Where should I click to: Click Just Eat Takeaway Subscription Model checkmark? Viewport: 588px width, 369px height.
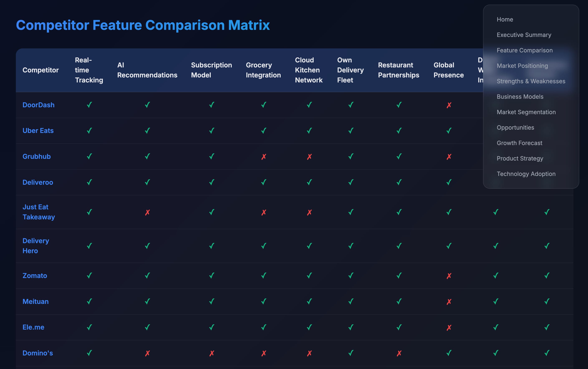point(212,212)
